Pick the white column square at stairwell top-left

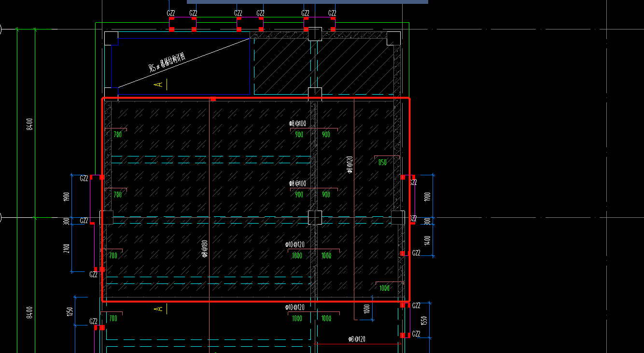pyautogui.click(x=111, y=38)
